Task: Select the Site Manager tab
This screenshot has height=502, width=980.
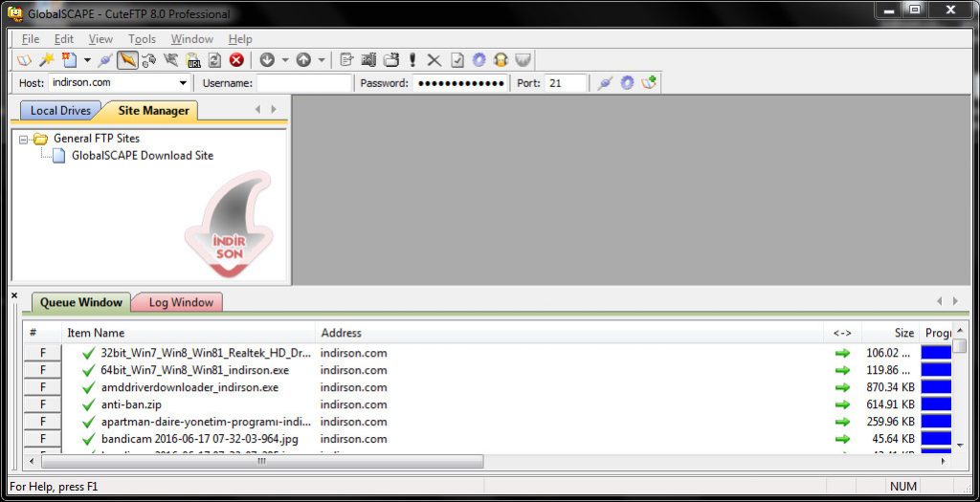Action: (153, 111)
